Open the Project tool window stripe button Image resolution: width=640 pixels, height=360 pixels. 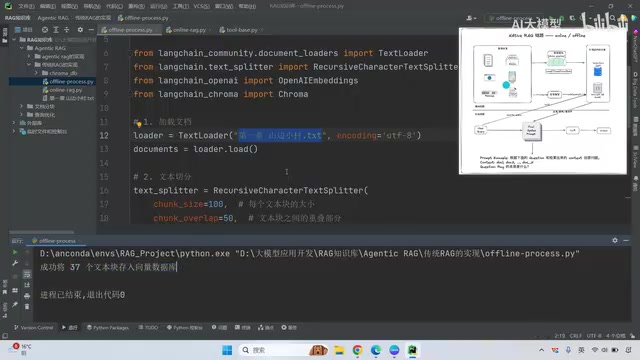coord(4,36)
